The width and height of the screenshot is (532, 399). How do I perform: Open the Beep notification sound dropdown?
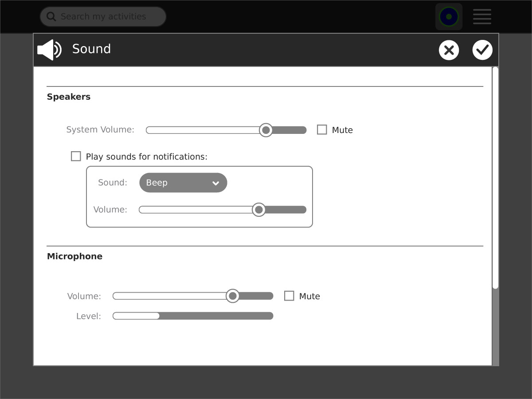pyautogui.click(x=183, y=183)
